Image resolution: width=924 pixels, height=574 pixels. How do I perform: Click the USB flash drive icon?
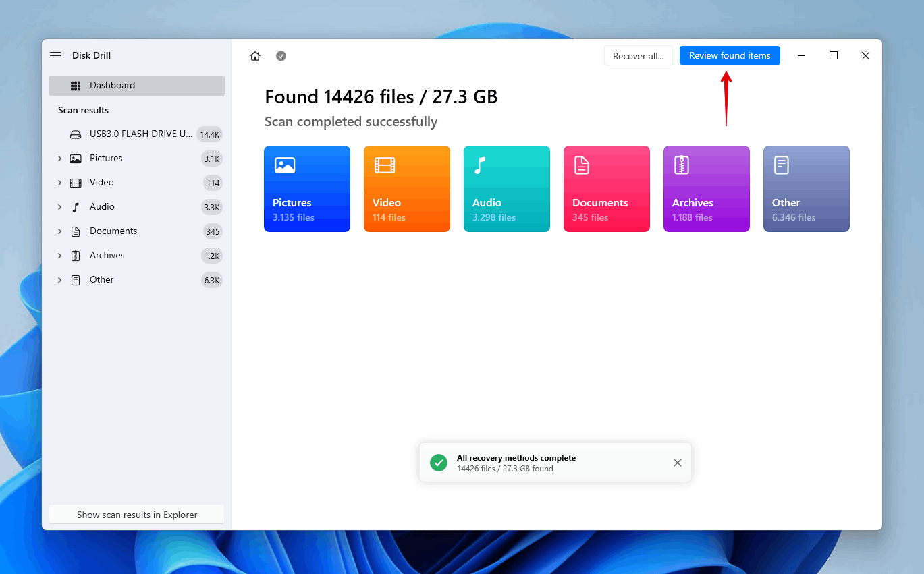coord(76,134)
